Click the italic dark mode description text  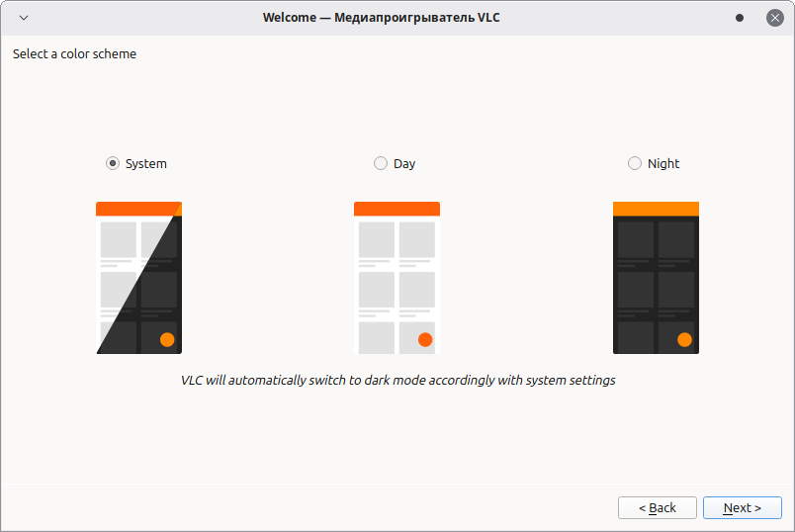point(398,381)
